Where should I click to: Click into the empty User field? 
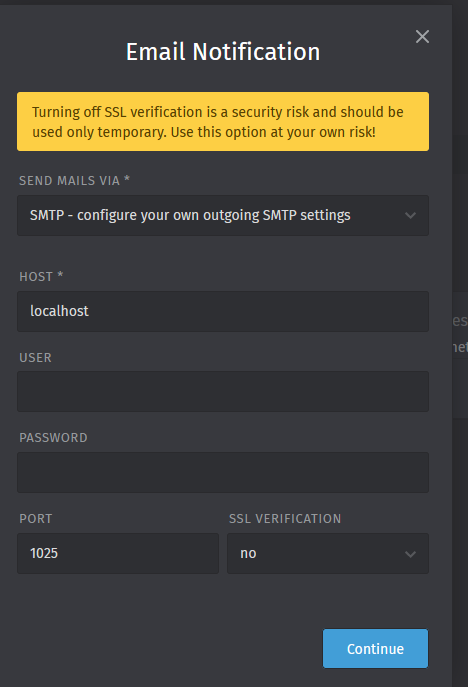223,391
